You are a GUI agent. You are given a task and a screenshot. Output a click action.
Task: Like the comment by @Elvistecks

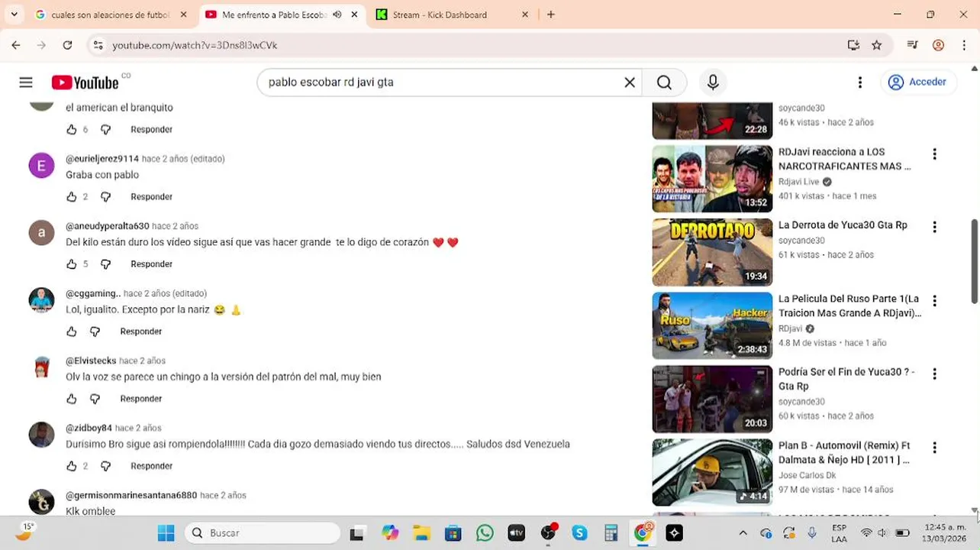[72, 399]
